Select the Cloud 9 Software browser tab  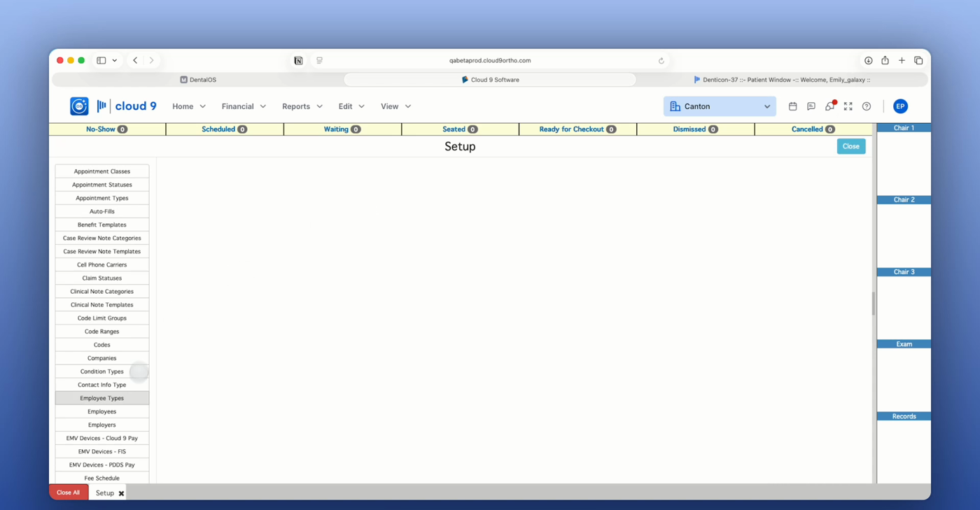tap(490, 80)
